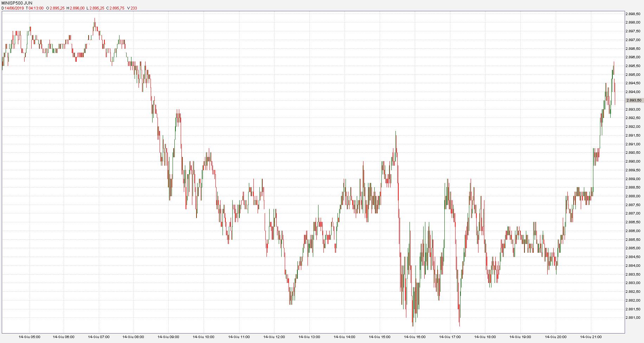Click the time value 04:13:00 in header
644x343 pixels.
(36, 8)
